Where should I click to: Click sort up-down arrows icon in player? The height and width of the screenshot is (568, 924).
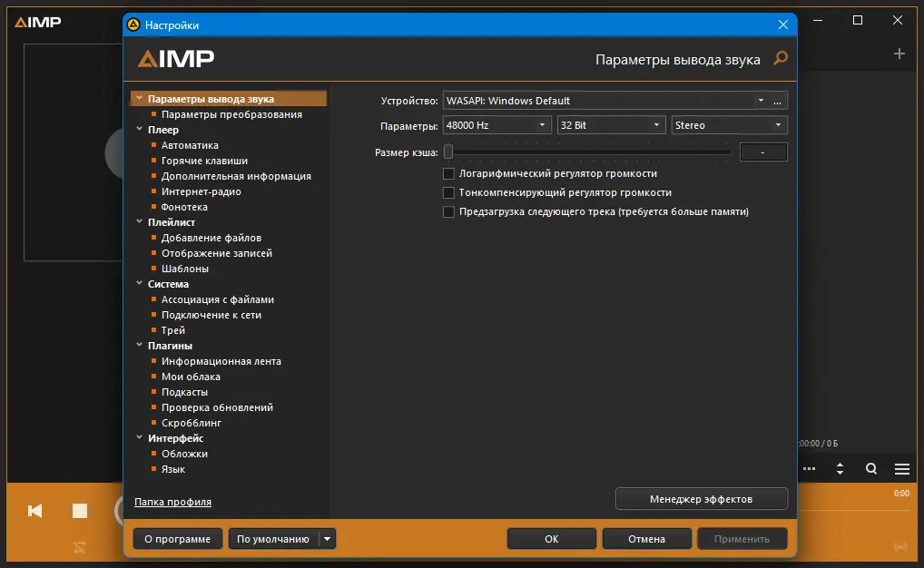pyautogui.click(x=840, y=469)
